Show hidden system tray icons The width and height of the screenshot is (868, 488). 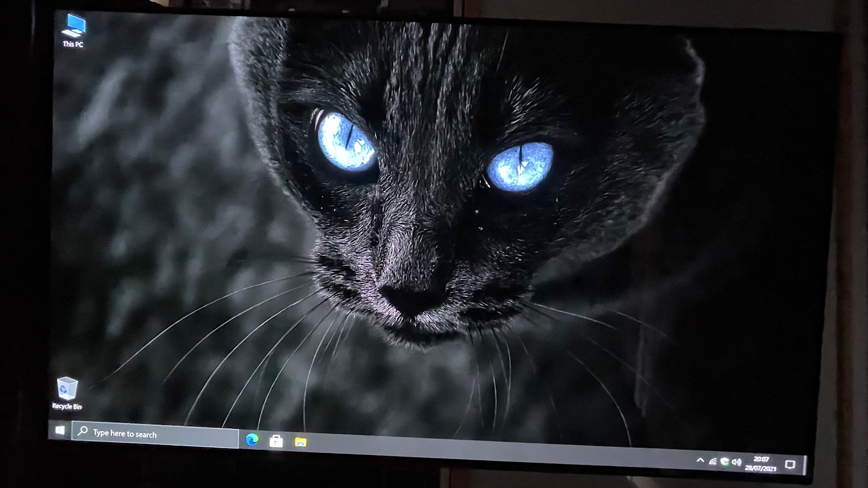(x=700, y=460)
